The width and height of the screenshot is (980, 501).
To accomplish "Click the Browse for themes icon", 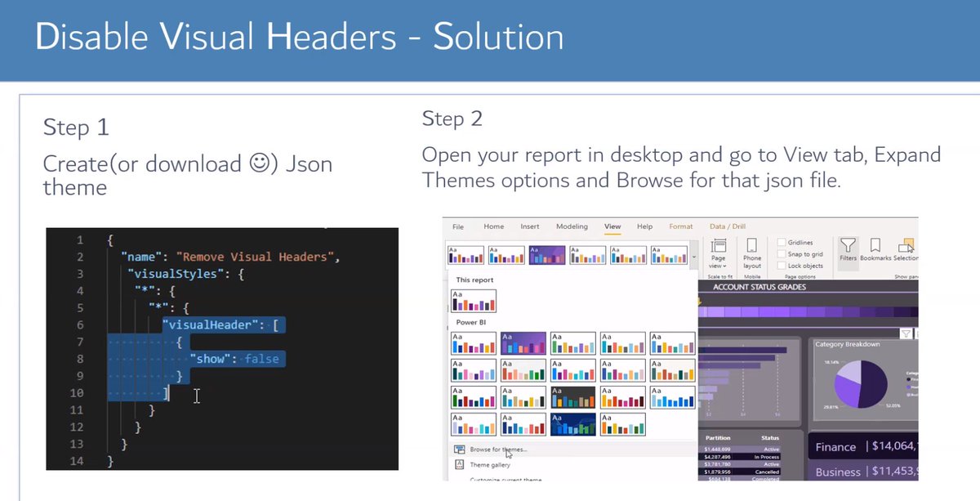I will pyautogui.click(x=460, y=450).
